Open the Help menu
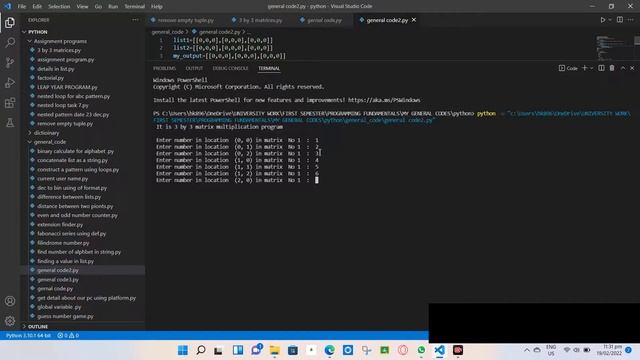 pyautogui.click(x=157, y=6)
